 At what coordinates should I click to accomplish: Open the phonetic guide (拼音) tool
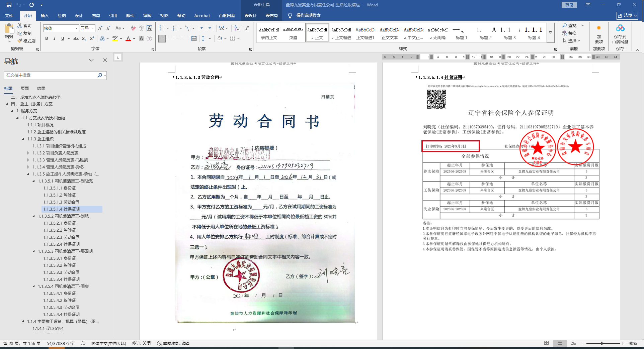(141, 28)
